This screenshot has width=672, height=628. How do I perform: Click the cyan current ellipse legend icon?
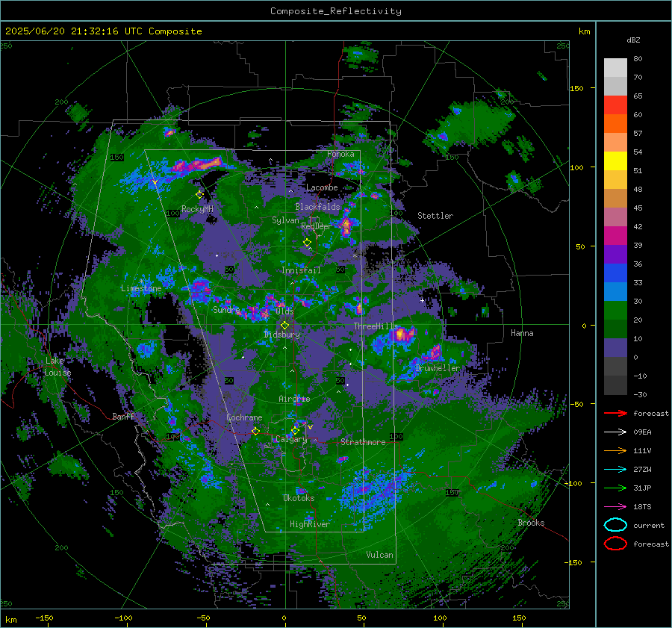click(615, 525)
